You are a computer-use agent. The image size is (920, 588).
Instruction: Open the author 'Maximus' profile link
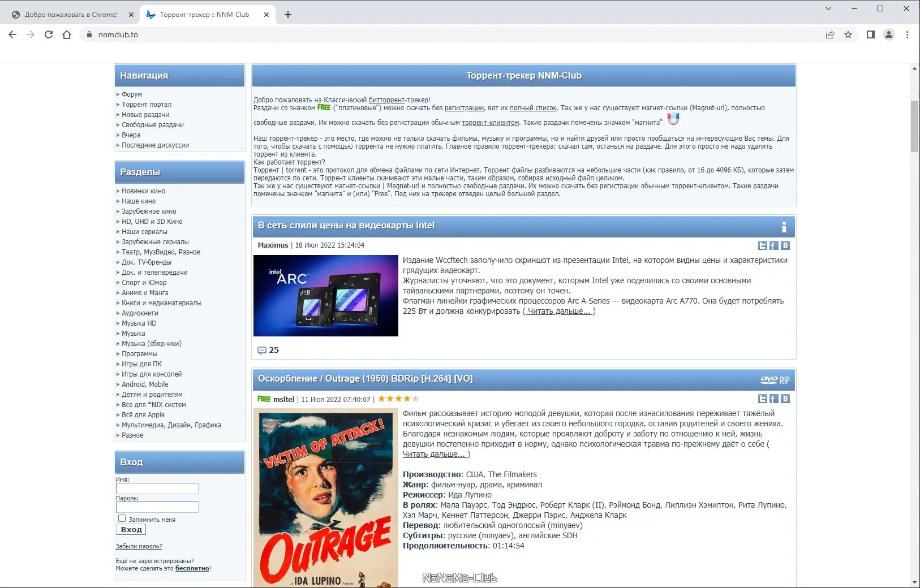tap(273, 245)
